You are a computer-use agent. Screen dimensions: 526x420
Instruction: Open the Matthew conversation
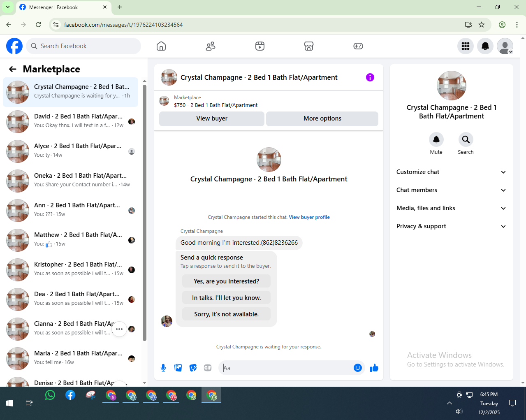[71, 240]
